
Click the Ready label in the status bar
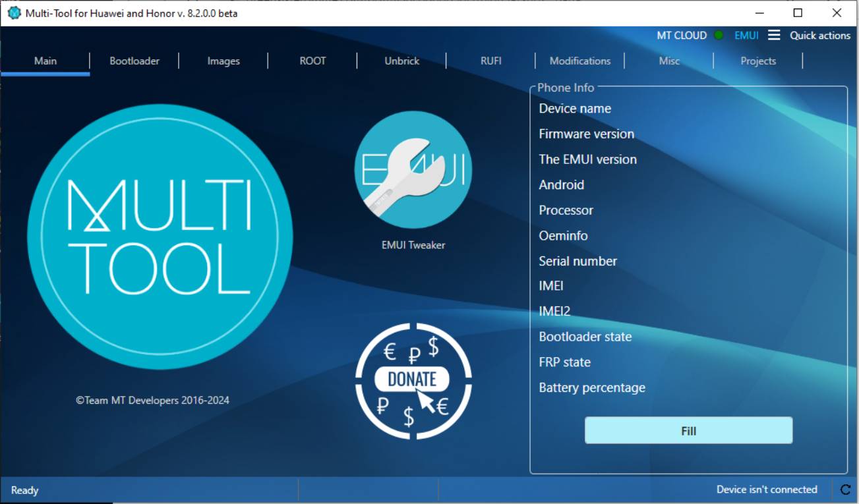point(25,490)
